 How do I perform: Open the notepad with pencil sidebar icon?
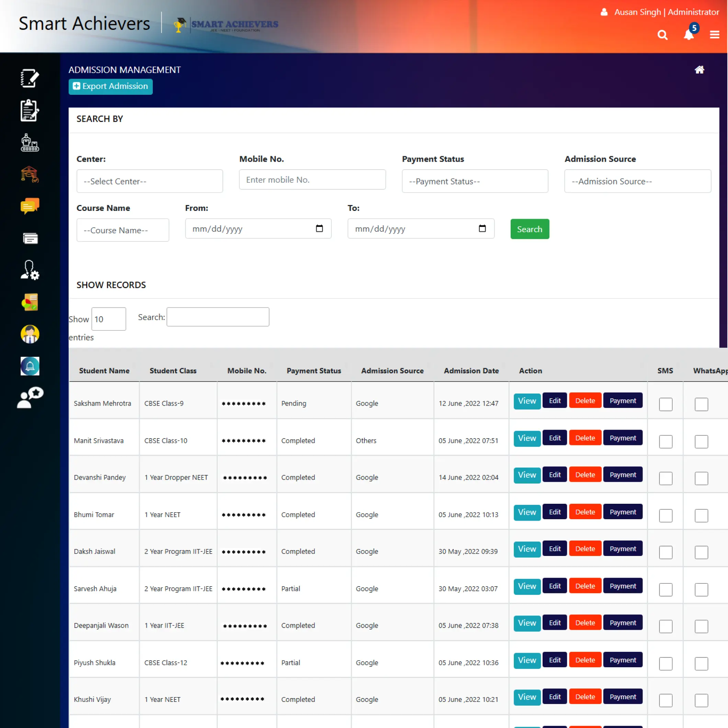30,78
